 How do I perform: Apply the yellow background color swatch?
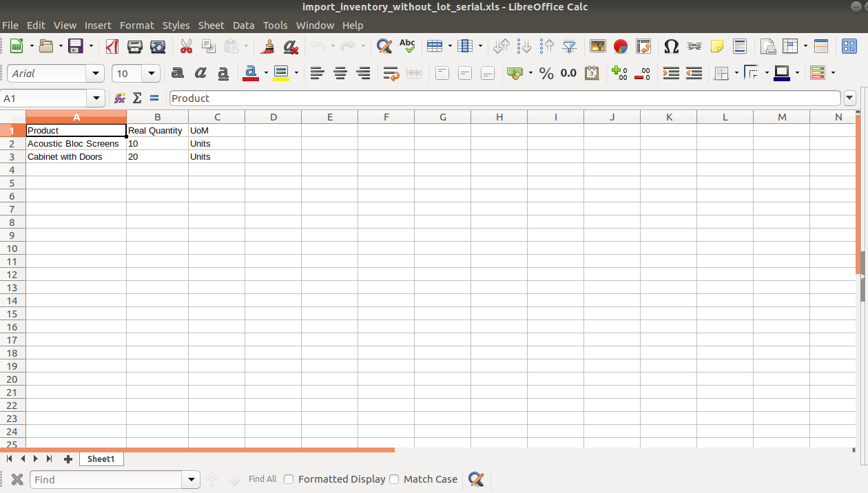(280, 73)
